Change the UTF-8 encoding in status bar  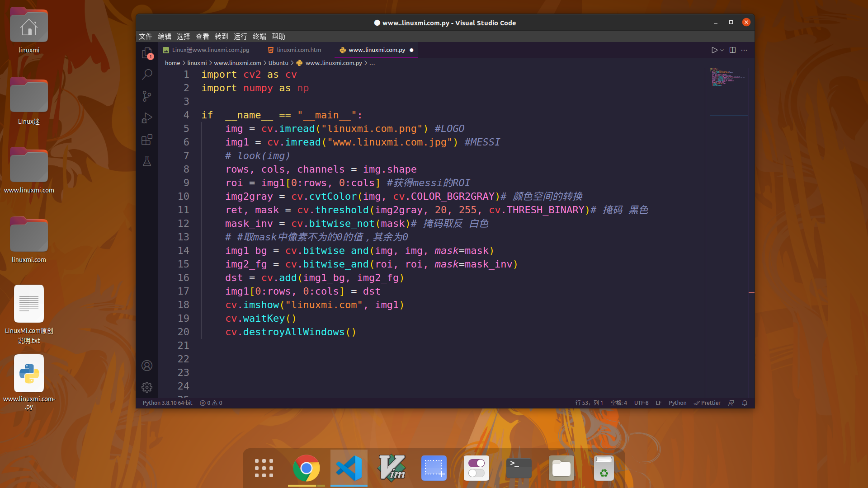pyautogui.click(x=641, y=403)
